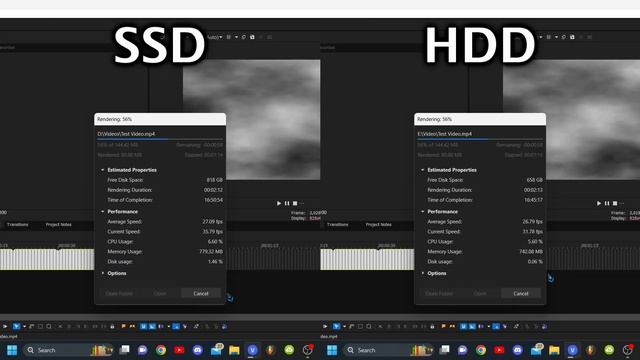The image size is (640, 360).
Task: Click the VEGAS Pro icon on HDD-side taskbar
Action: (572, 350)
